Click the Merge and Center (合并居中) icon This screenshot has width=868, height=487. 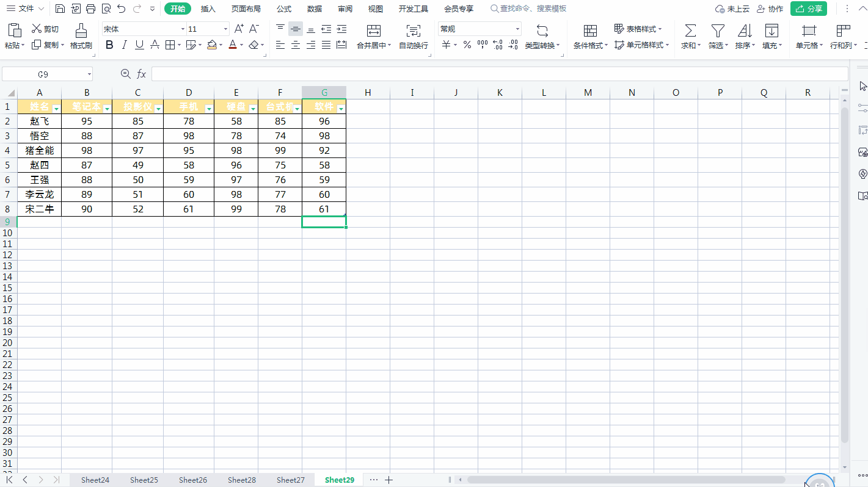click(x=374, y=31)
